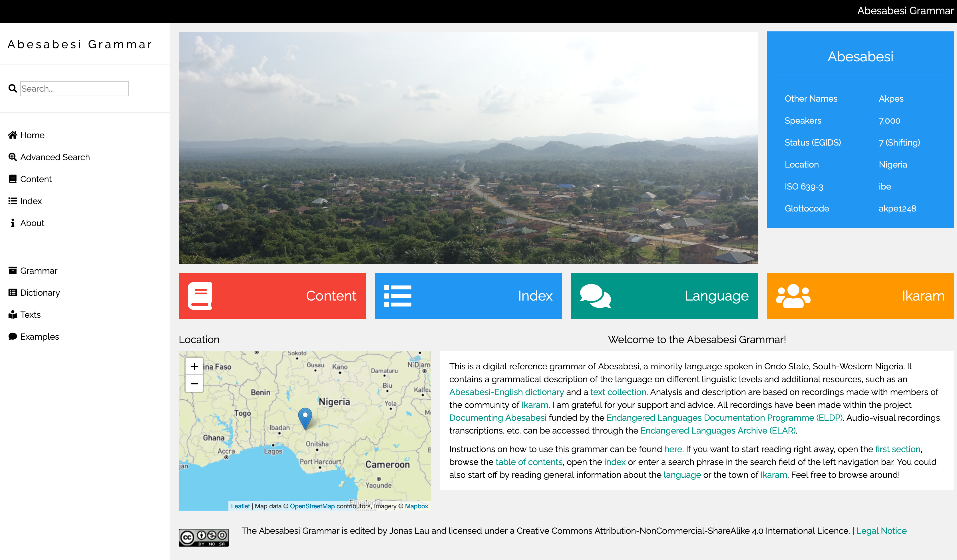Viewport: 957px width, 560px height.
Task: Click the Speakers value 7,000
Action: [x=889, y=121]
